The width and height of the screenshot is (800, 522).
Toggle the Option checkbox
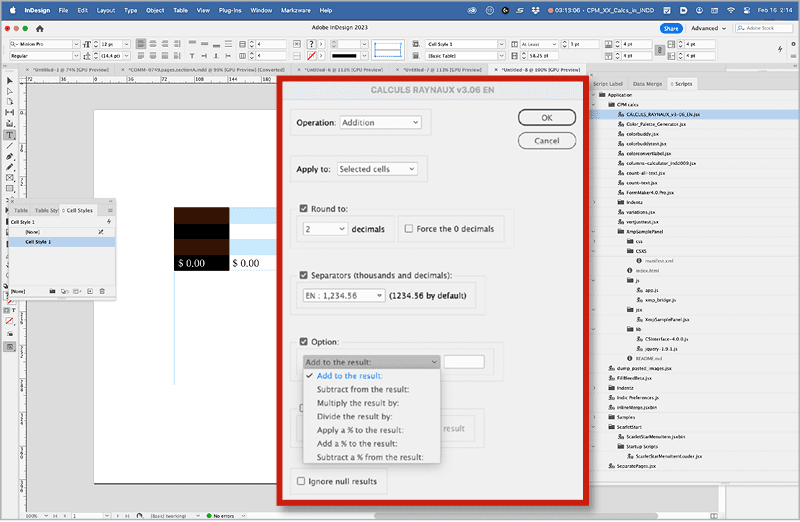coord(304,341)
